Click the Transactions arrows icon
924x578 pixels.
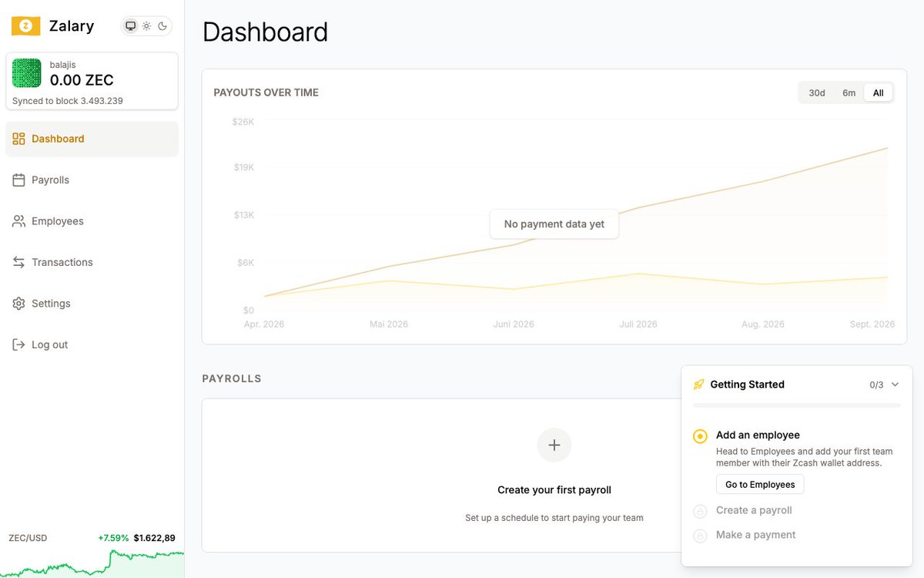[x=18, y=262]
